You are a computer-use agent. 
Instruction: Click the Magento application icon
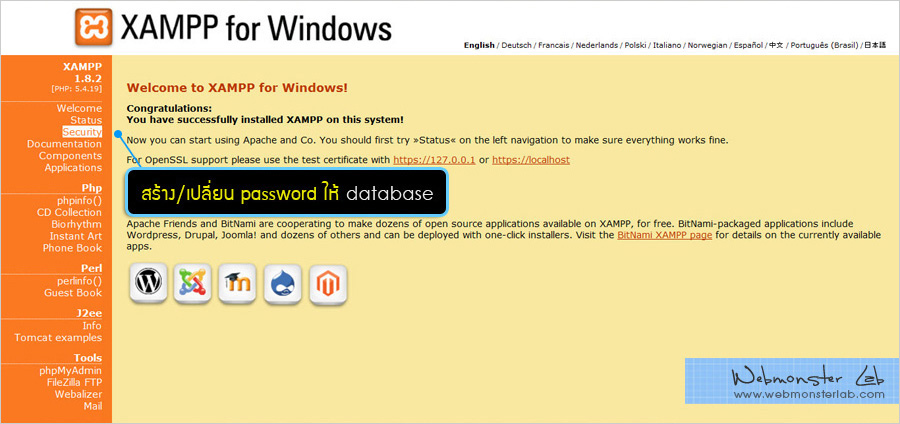coord(328,283)
